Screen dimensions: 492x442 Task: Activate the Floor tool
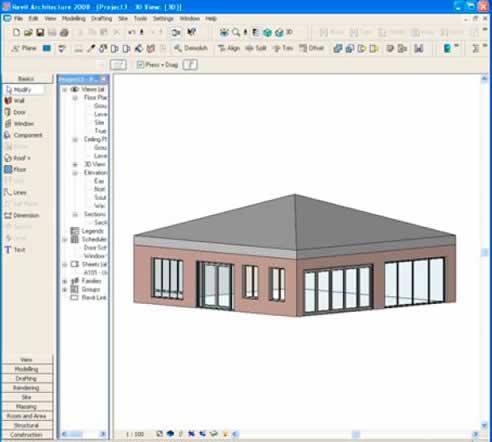click(15, 169)
